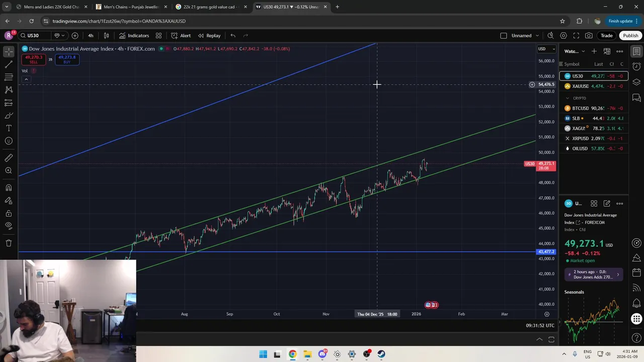Open the 09:31:52 UTC timezone menu

(x=540, y=326)
